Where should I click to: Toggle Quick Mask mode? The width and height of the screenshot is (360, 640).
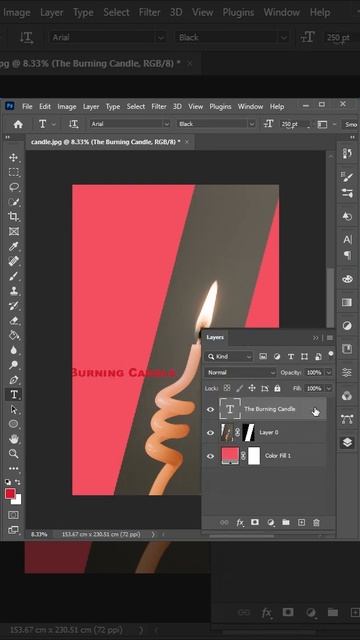click(13, 515)
